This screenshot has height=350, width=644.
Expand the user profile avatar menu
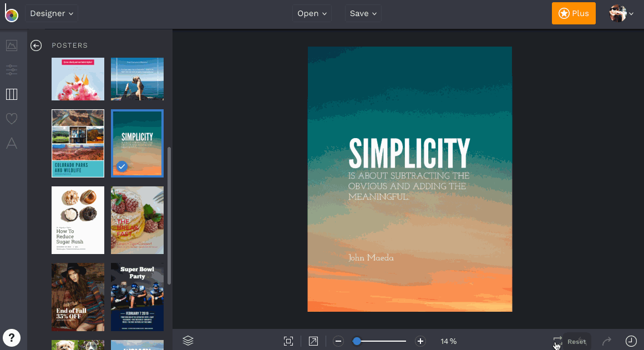pyautogui.click(x=621, y=13)
